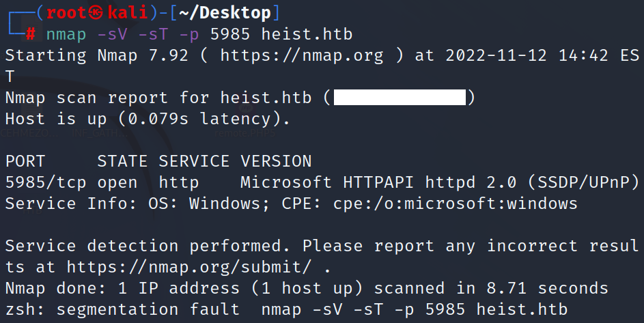Click the root user name in prompt
The image size is (644, 323).
[x=67, y=13]
